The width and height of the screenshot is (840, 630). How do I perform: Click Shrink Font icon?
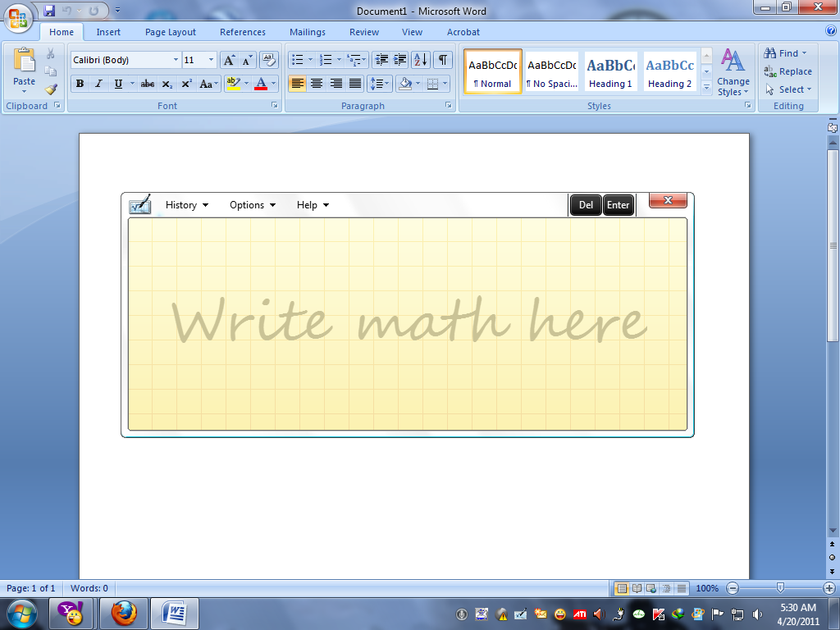tap(246, 60)
